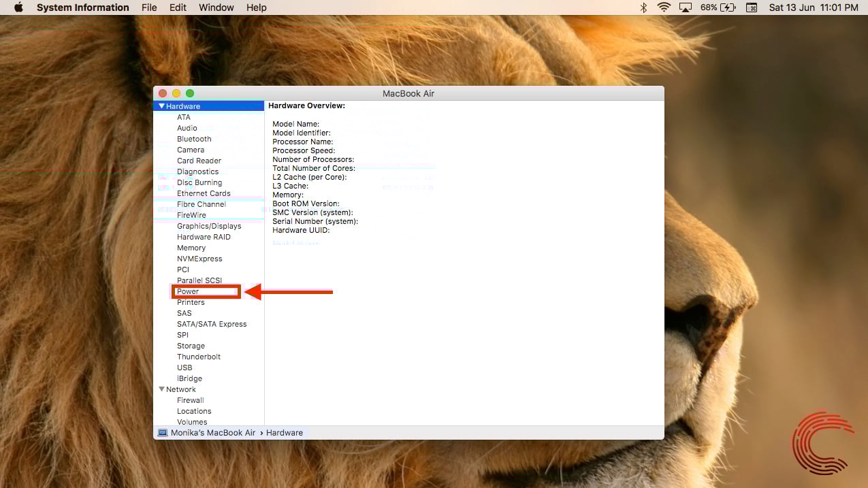Select Firewall under Network
The width and height of the screenshot is (868, 488).
pos(191,400)
